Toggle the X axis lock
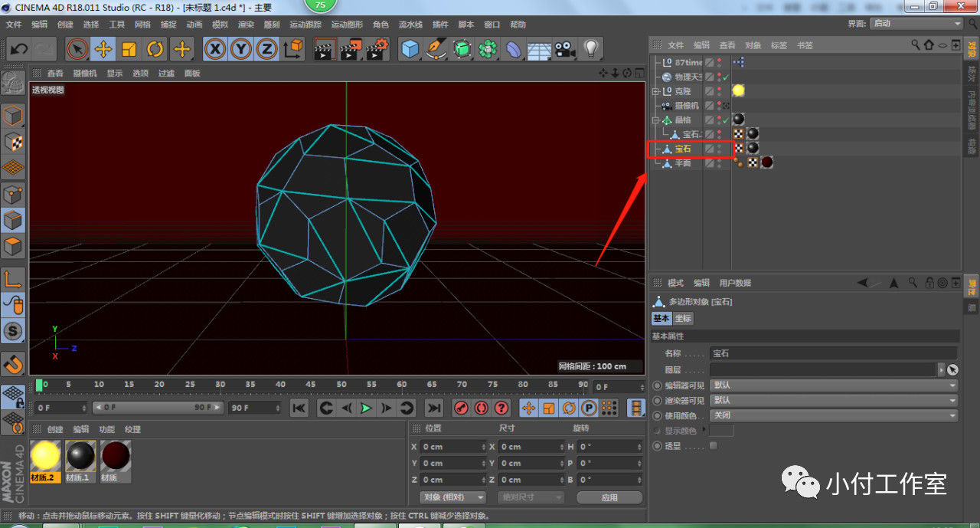 tap(216, 50)
